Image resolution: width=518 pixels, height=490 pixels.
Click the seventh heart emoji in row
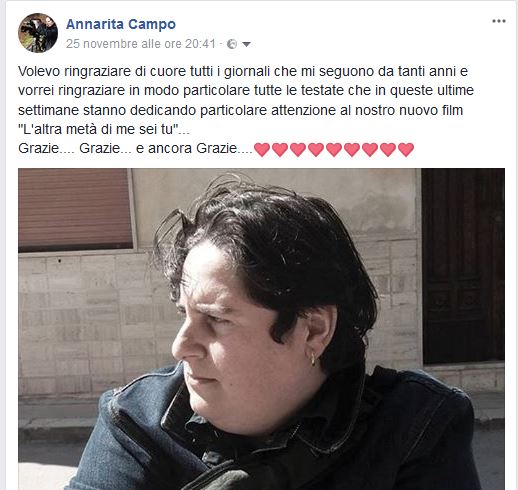[x=370, y=149]
